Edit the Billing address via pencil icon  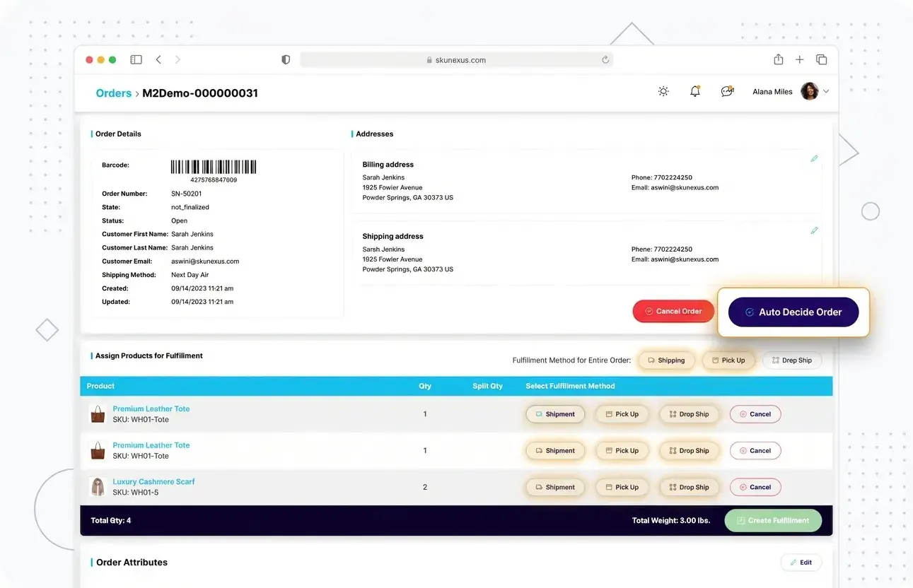(814, 158)
